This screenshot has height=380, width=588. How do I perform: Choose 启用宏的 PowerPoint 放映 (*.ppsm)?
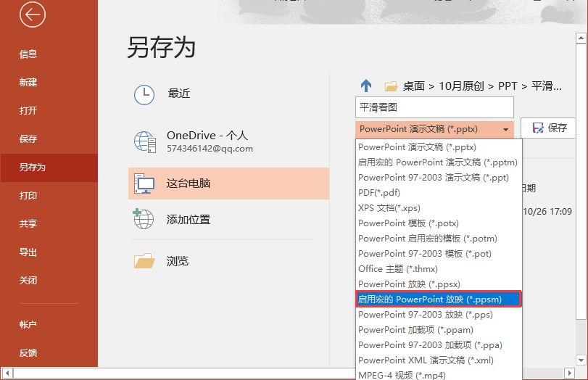439,300
